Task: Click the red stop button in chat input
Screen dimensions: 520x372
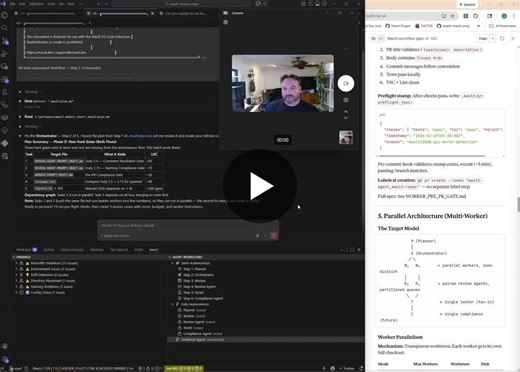Action: coord(274,236)
